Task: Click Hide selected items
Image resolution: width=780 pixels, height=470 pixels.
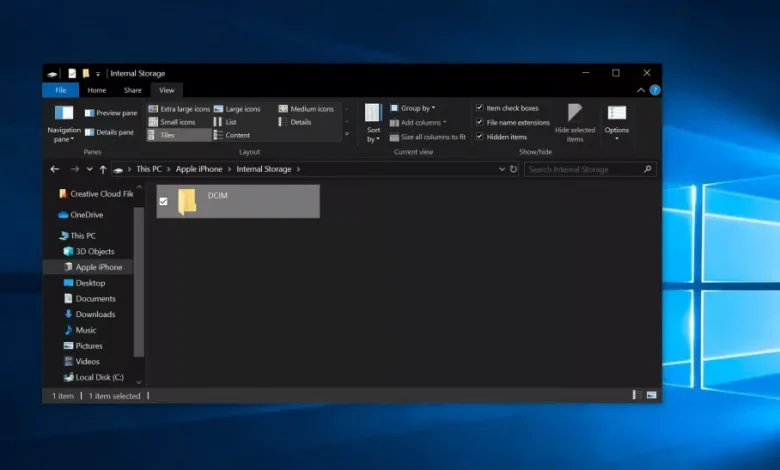Action: click(x=575, y=124)
